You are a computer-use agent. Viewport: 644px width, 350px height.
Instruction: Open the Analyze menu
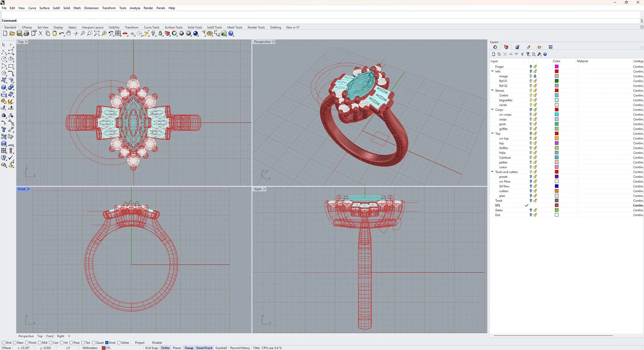pos(135,8)
